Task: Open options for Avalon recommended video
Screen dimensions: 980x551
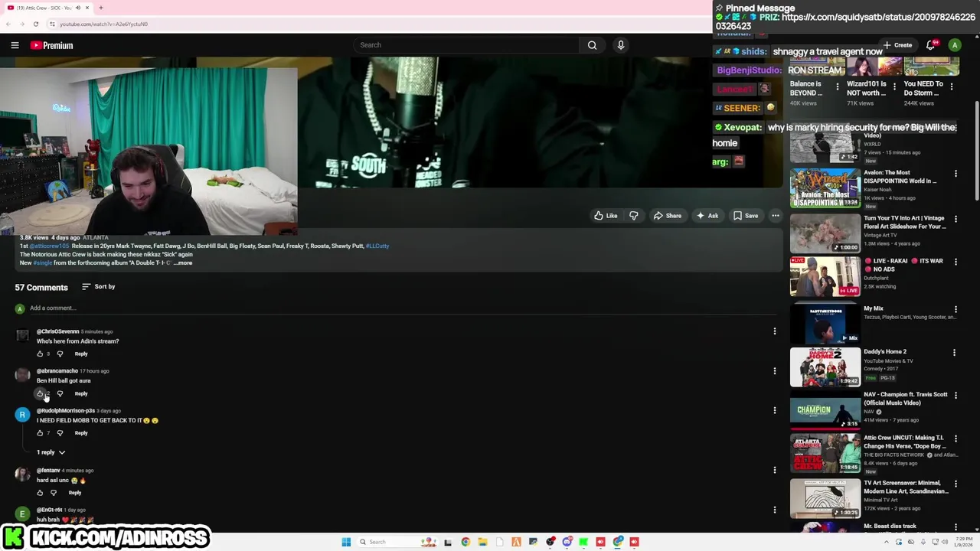Action: pos(955,174)
